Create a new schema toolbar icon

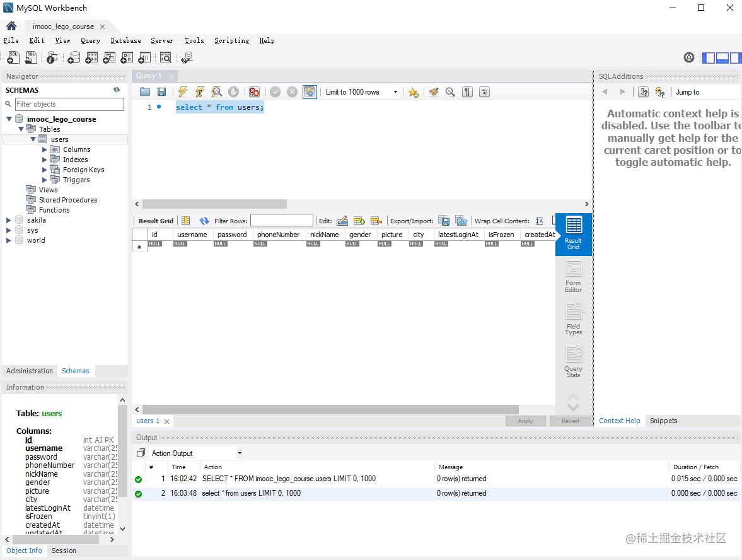pos(74,58)
